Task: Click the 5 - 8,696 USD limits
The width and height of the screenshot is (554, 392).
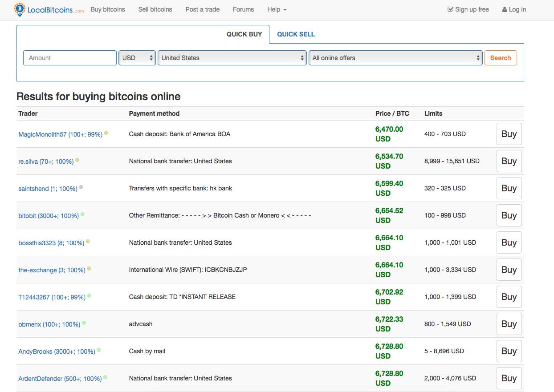Action: [444, 351]
